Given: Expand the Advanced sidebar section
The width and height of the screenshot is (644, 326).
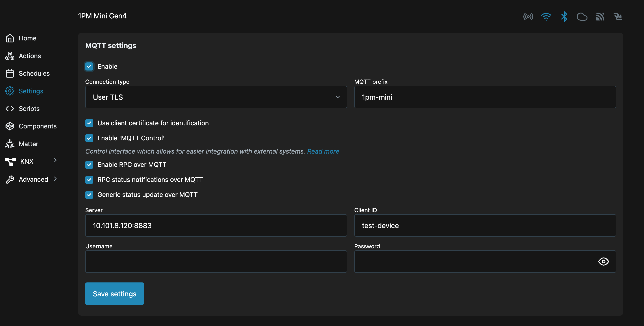Looking at the screenshot, I should (33, 179).
